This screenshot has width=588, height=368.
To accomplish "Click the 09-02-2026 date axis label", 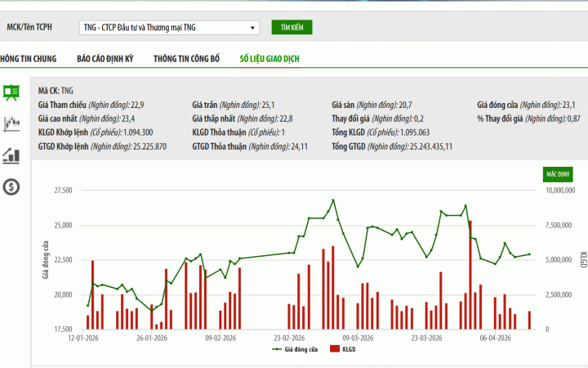I will pyautogui.click(x=220, y=338).
